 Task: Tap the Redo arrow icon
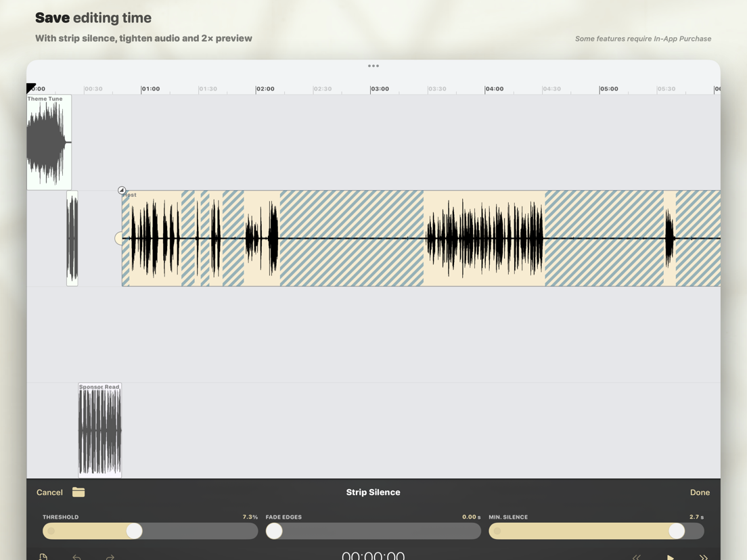coord(110,557)
